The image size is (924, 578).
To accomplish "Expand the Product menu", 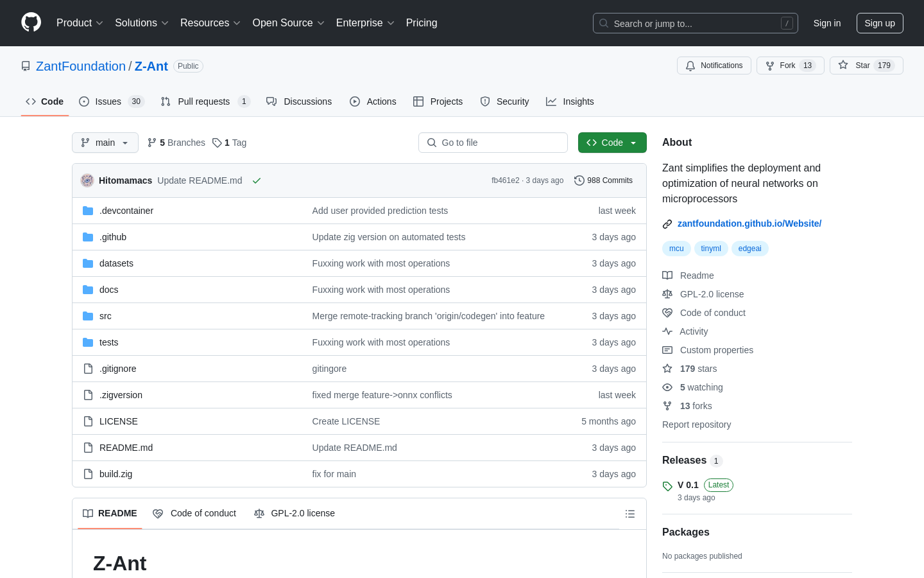I will [x=80, y=22].
